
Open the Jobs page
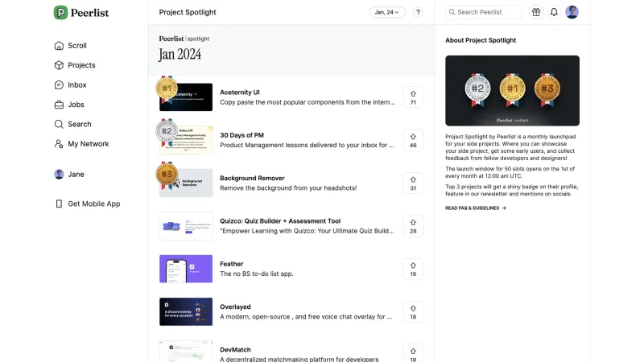point(69,105)
